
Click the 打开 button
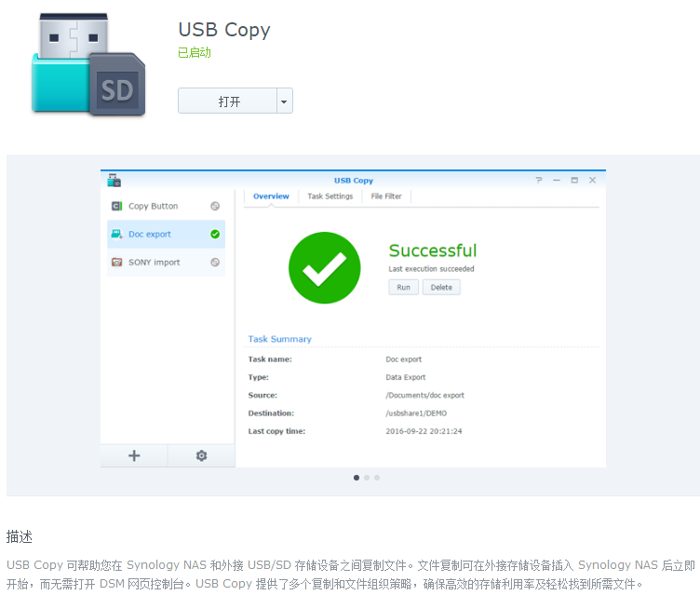coord(228,101)
